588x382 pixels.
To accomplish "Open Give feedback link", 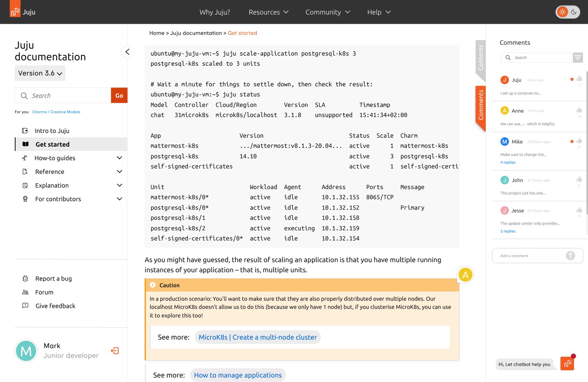I will [55, 306].
